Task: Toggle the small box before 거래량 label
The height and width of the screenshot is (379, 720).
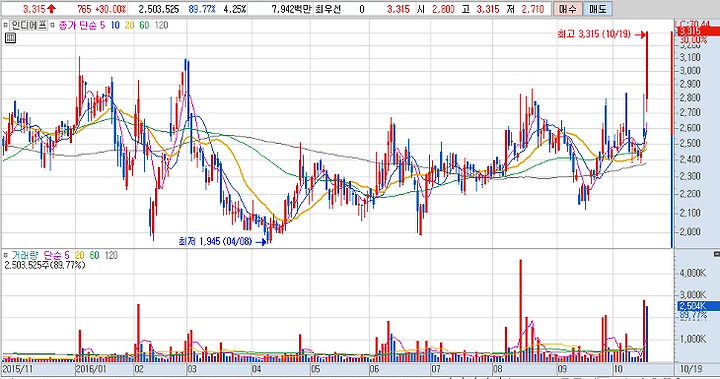Action: 6,255
